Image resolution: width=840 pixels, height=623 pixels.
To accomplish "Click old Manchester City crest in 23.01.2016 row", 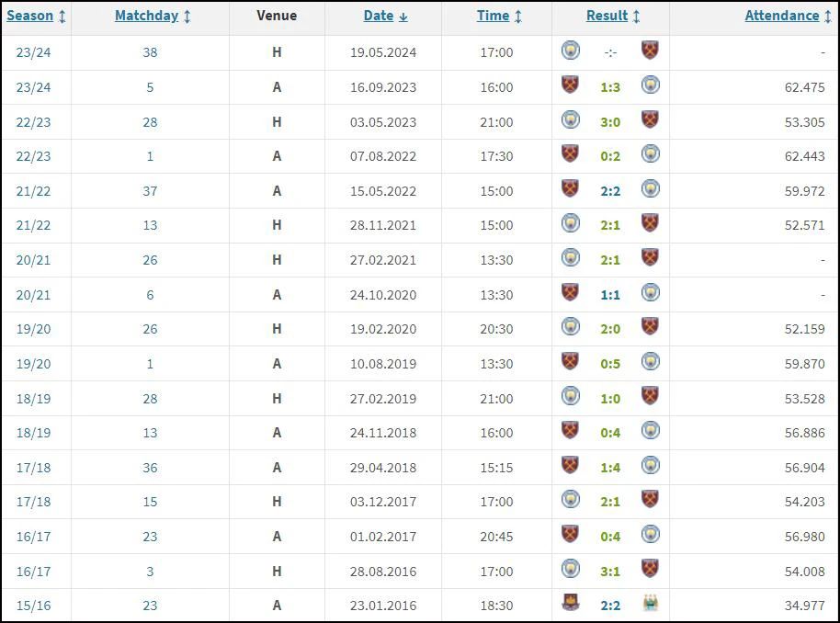I will (x=651, y=603).
